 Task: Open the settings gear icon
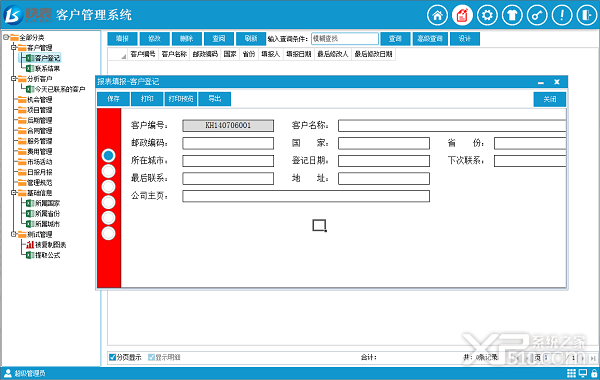(487, 15)
